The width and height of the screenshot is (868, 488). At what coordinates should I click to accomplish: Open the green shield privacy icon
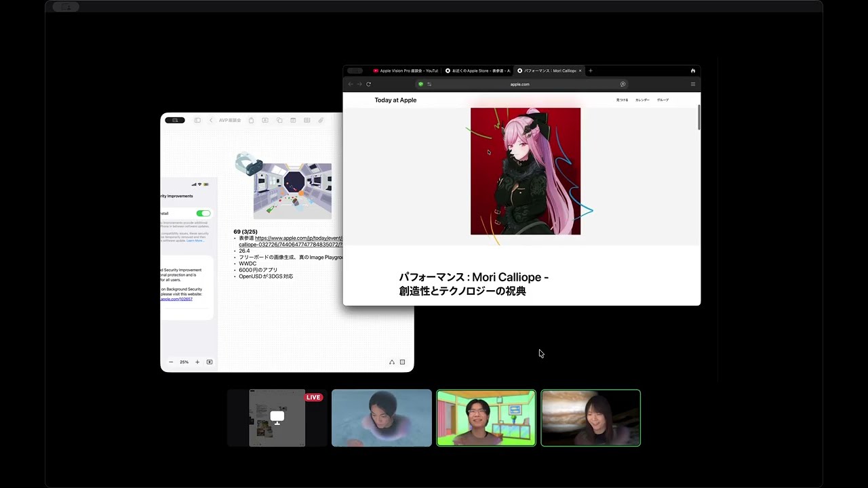420,84
